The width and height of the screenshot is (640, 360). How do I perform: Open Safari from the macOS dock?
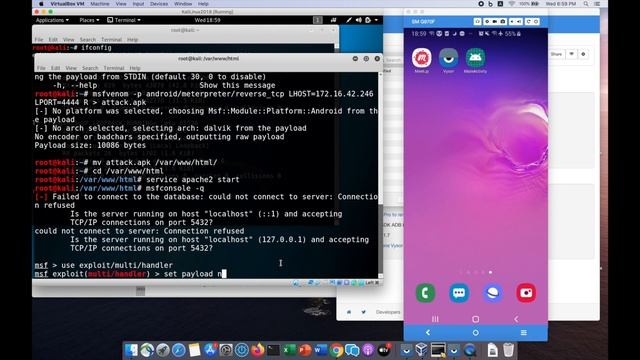coord(178,350)
